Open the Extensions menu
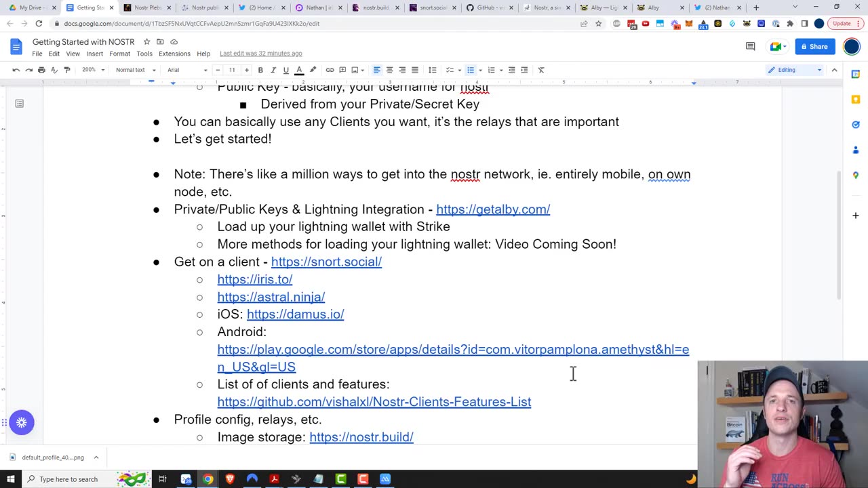The width and height of the screenshot is (868, 488). pyautogui.click(x=174, y=54)
